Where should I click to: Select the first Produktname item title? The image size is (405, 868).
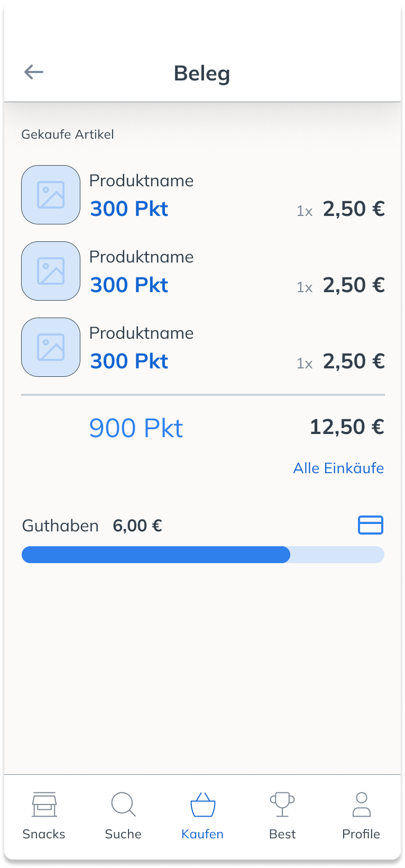[x=141, y=181]
